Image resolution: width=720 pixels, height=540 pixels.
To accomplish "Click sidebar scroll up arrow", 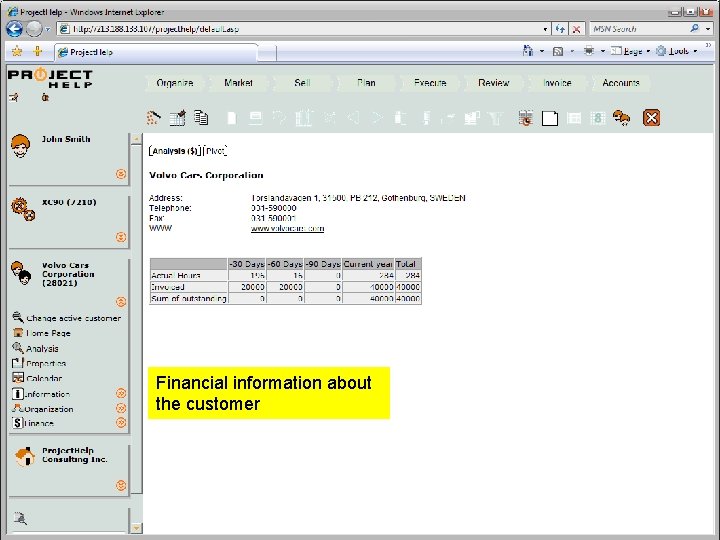I will pyautogui.click(x=136, y=139).
